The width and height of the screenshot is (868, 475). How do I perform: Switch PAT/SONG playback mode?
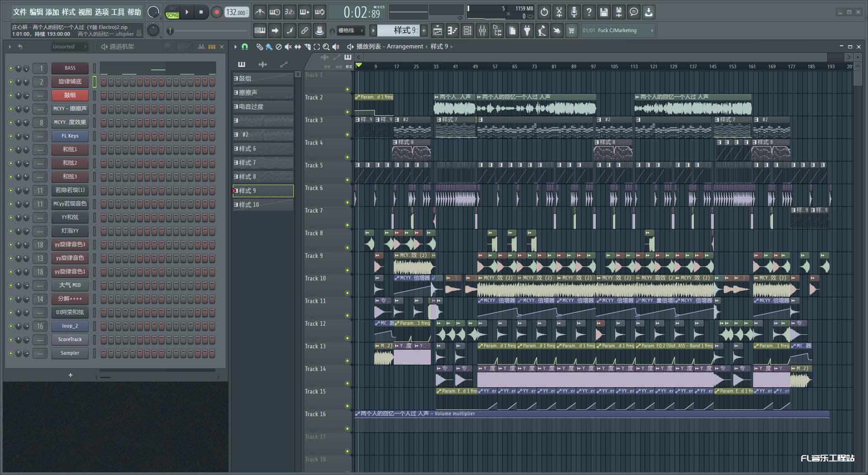[x=172, y=12]
